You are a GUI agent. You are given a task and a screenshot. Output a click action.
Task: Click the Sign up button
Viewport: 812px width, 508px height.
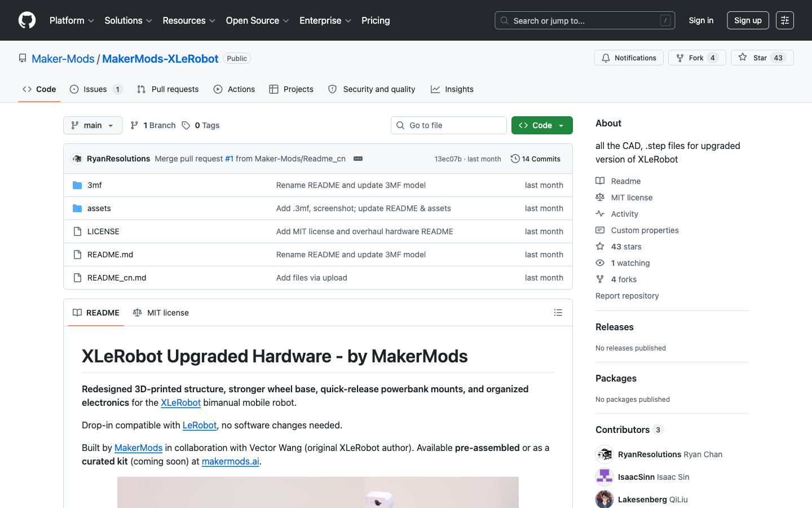pyautogui.click(x=748, y=20)
